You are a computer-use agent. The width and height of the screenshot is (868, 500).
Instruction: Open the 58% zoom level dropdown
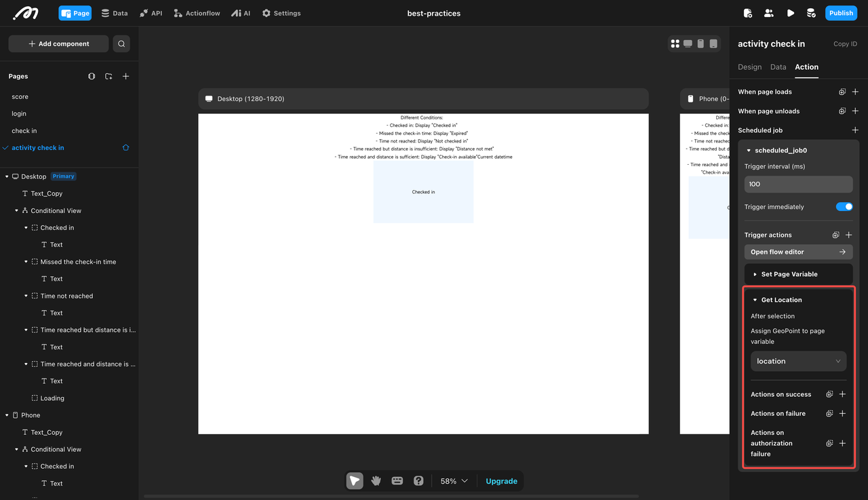point(454,481)
